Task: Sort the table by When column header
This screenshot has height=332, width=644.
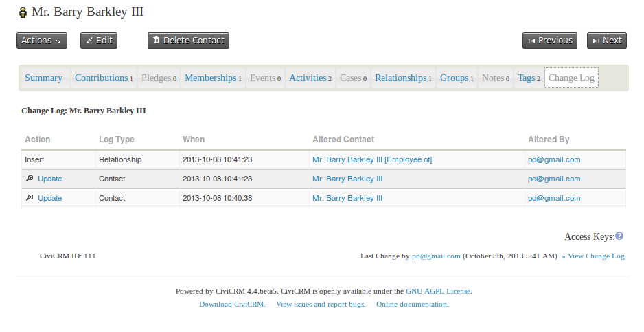Action: point(194,140)
